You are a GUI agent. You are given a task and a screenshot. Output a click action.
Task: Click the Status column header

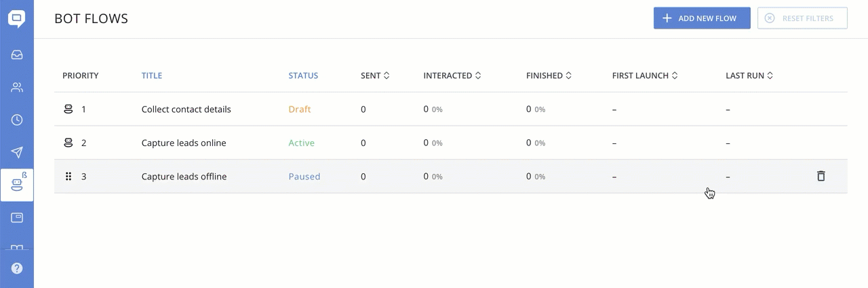[x=303, y=75]
